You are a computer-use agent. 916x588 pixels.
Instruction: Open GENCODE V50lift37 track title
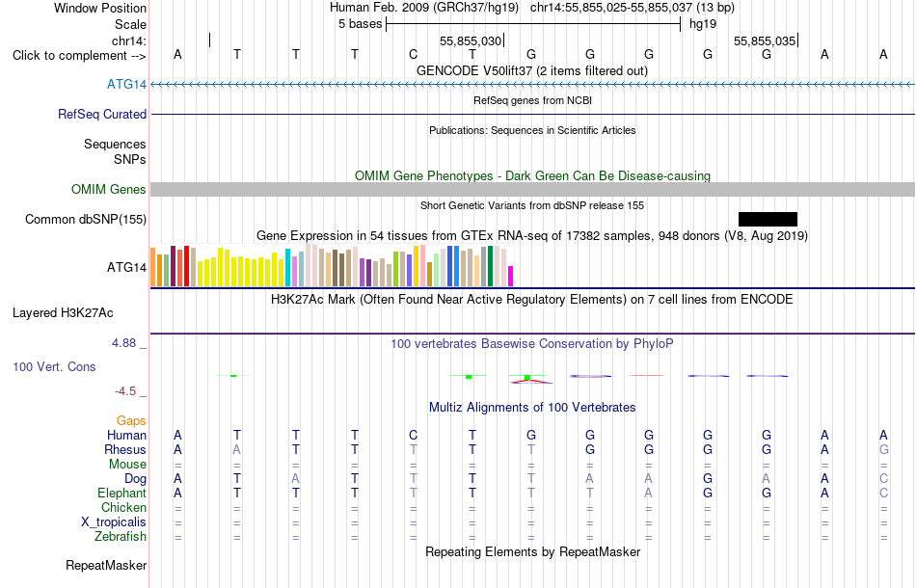(532, 70)
